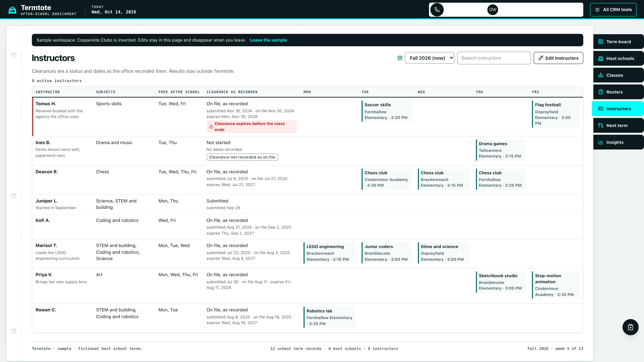Image resolution: width=644 pixels, height=362 pixels.
Task: Select instructor name Tomas H.
Action: (x=46, y=104)
